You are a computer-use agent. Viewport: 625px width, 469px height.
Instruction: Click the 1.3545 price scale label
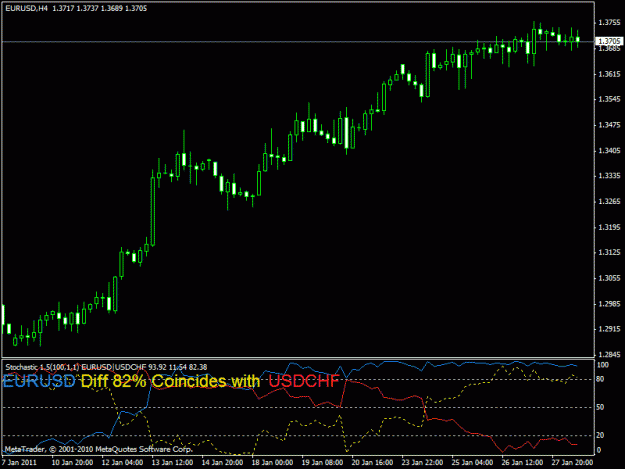(x=609, y=99)
